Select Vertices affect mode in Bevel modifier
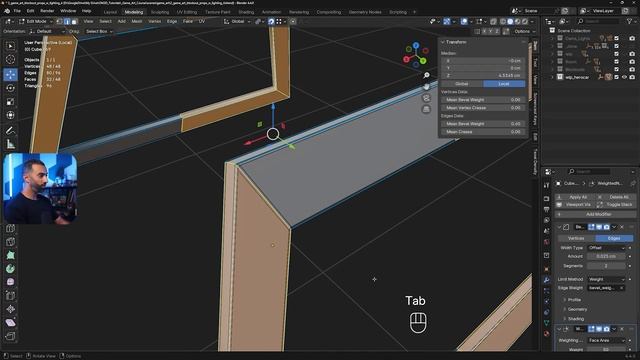 point(576,238)
